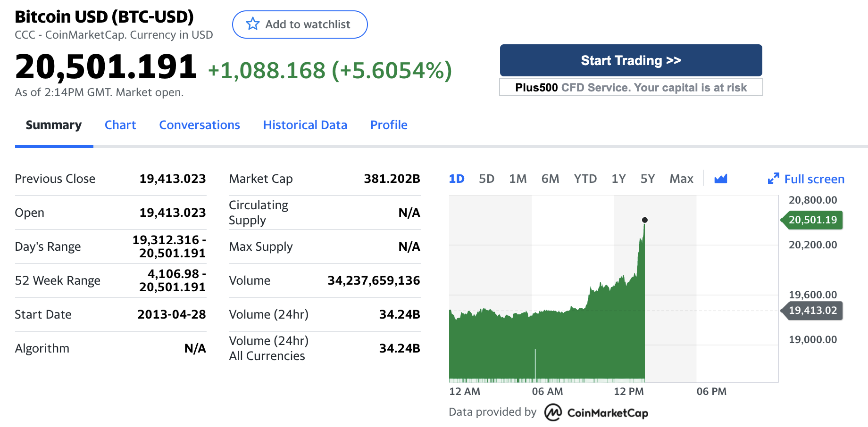Select the 1Y chart range

[x=618, y=179]
